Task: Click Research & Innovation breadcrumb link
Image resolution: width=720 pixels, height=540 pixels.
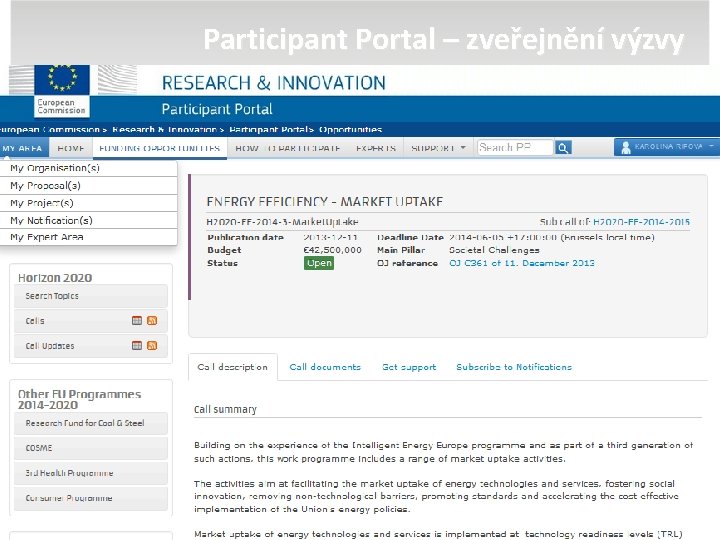Action: click(x=164, y=129)
